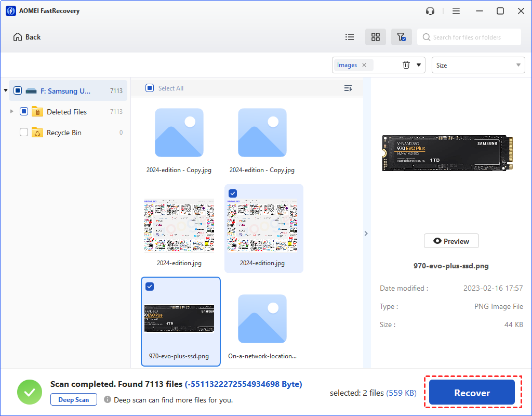Uncheck the 970-evo-plus-ssd.png file checkbox

point(150,287)
